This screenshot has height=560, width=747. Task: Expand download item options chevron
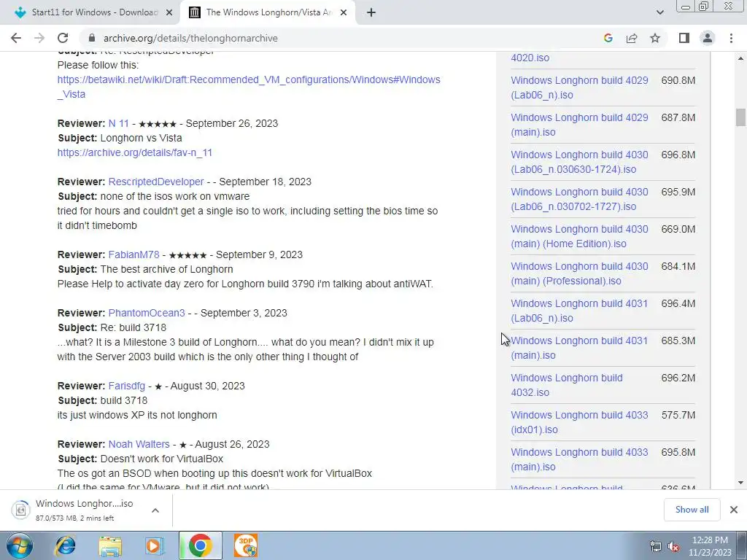[x=155, y=510]
